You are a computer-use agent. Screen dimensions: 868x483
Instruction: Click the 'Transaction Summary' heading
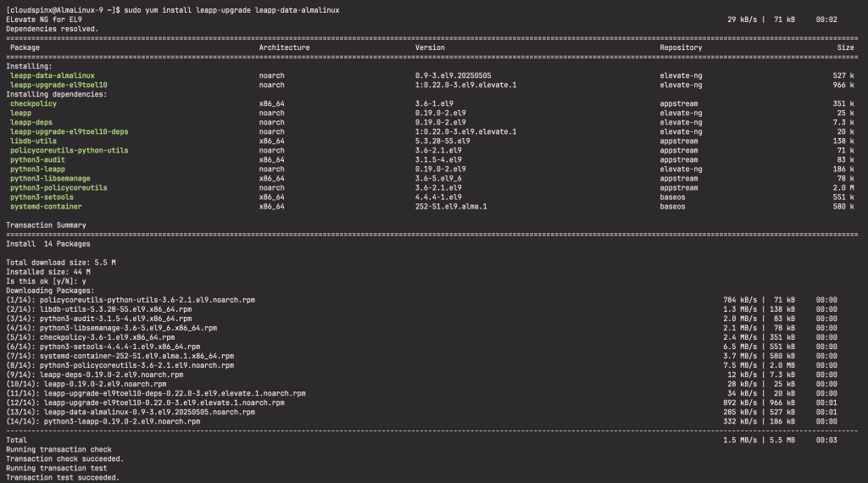point(46,225)
